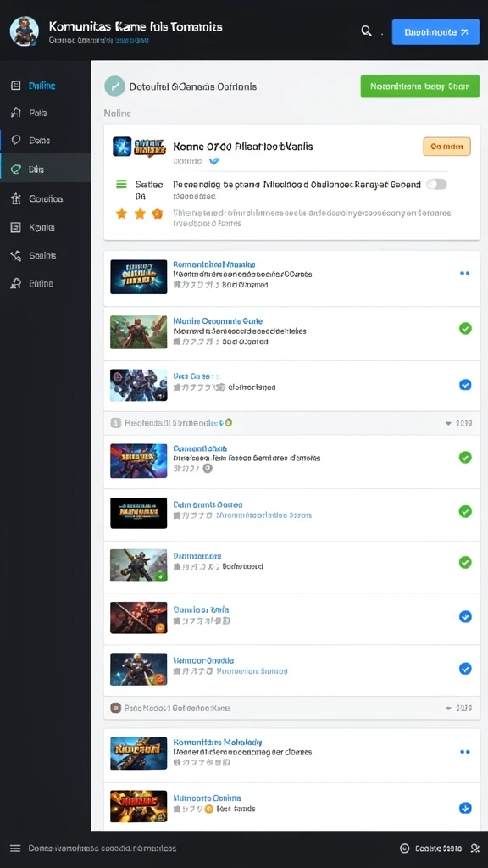Click the orange coin icon under Matnoorte Conine
Viewport: 488px width, 868px height.
208,809
